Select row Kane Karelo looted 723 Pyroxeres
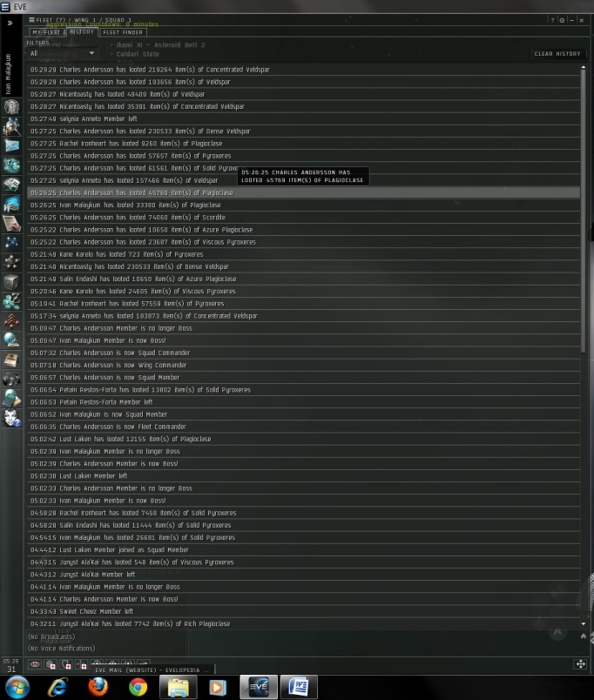Image resolution: width=594 pixels, height=700 pixels. [x=303, y=254]
